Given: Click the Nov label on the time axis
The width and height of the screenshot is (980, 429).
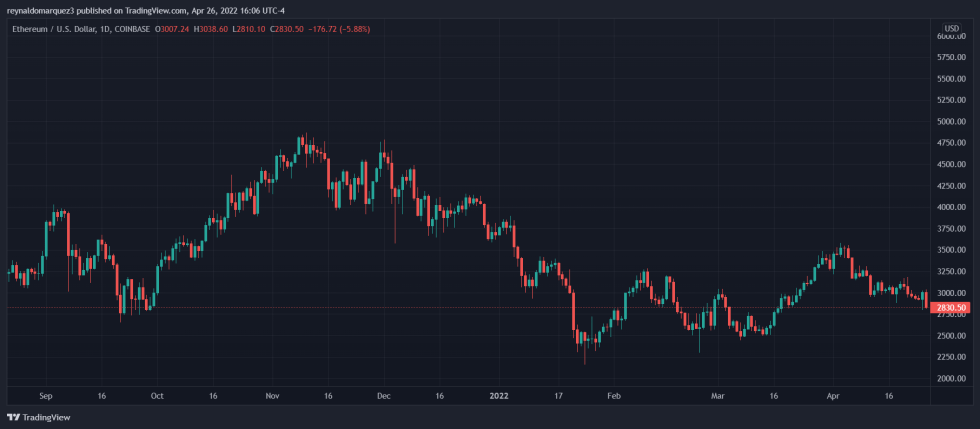Looking at the screenshot, I should click(x=271, y=395).
